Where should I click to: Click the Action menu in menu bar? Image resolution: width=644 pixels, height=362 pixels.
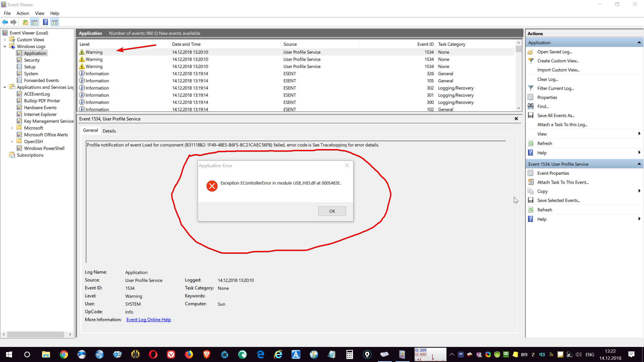click(23, 13)
